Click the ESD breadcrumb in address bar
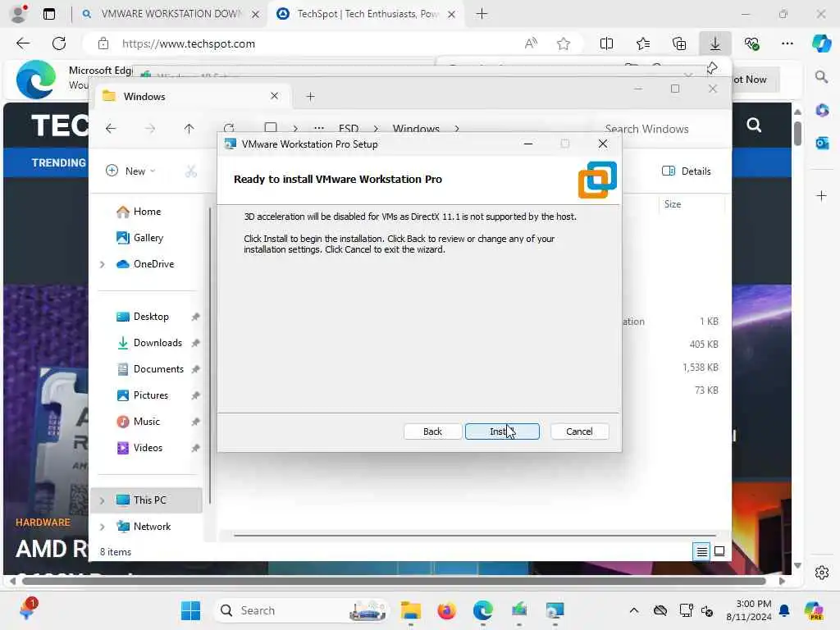The height and width of the screenshot is (630, 840). (348, 129)
